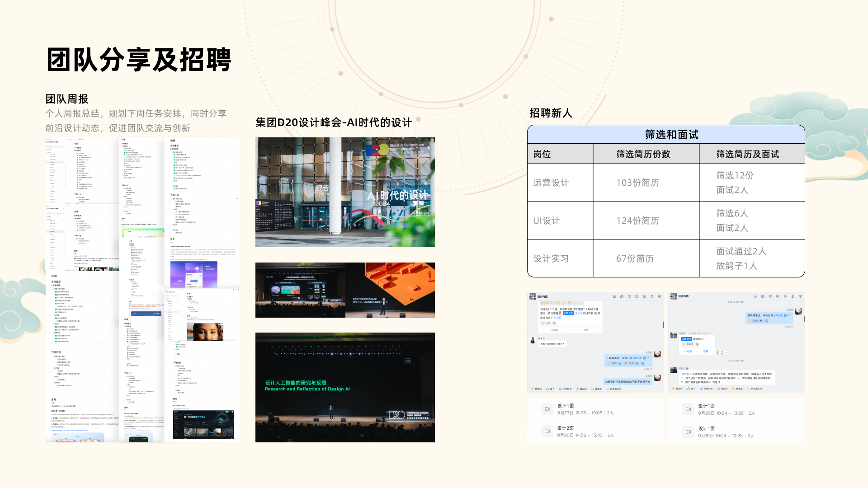
Task: Click the 放鸽子1人 text in table
Action: (736, 266)
